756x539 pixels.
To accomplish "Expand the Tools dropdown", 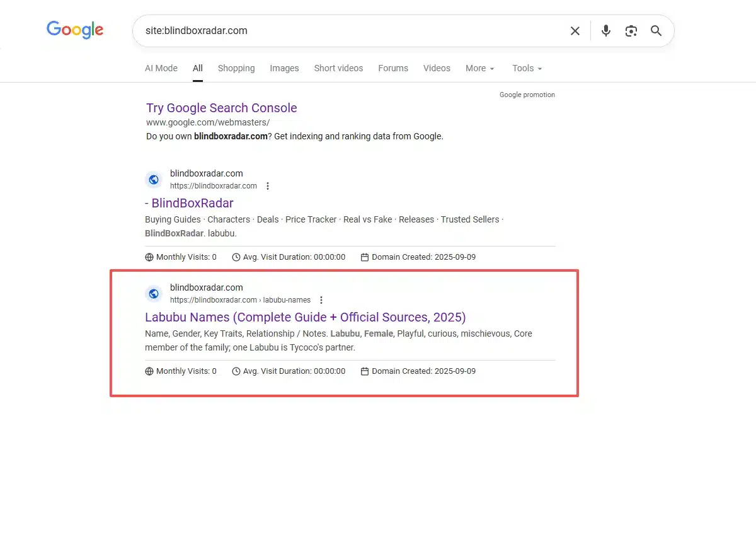I will tap(527, 68).
